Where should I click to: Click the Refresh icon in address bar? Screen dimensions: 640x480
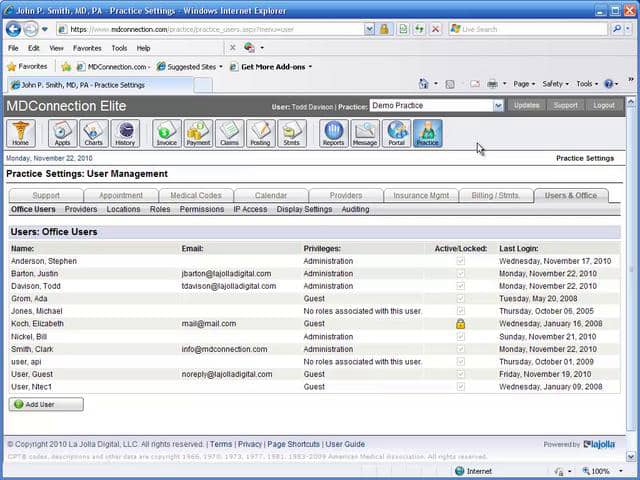419,29
